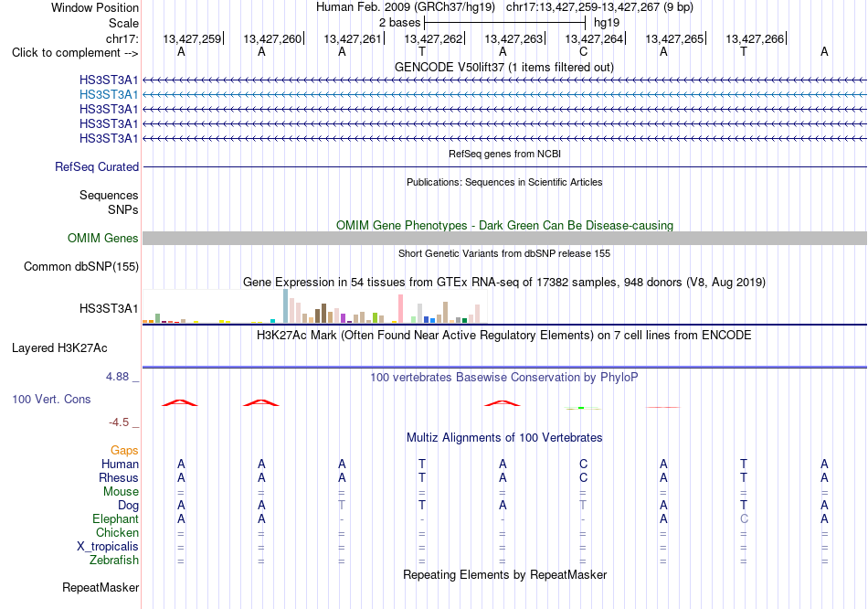The height and width of the screenshot is (609, 868).
Task: Click the 'SNPs' publications track label
Action: click(x=123, y=209)
